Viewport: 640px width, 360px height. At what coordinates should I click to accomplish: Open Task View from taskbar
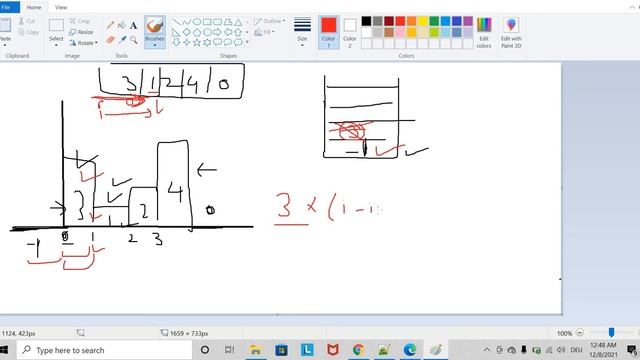(x=230, y=350)
